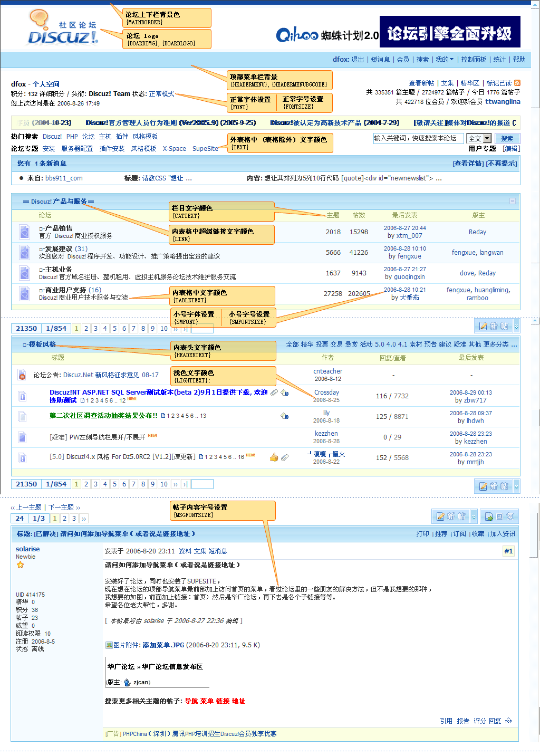Open the arrow dropdown beside top 新帖 button
The image size is (540, 756).
(516, 326)
